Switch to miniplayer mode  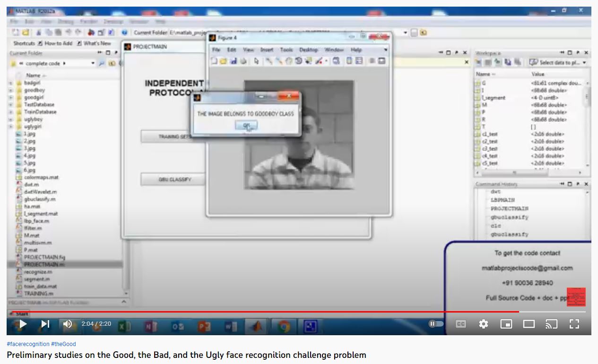coord(506,324)
